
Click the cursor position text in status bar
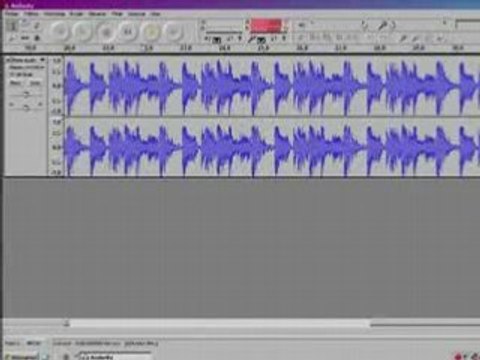pos(106,343)
